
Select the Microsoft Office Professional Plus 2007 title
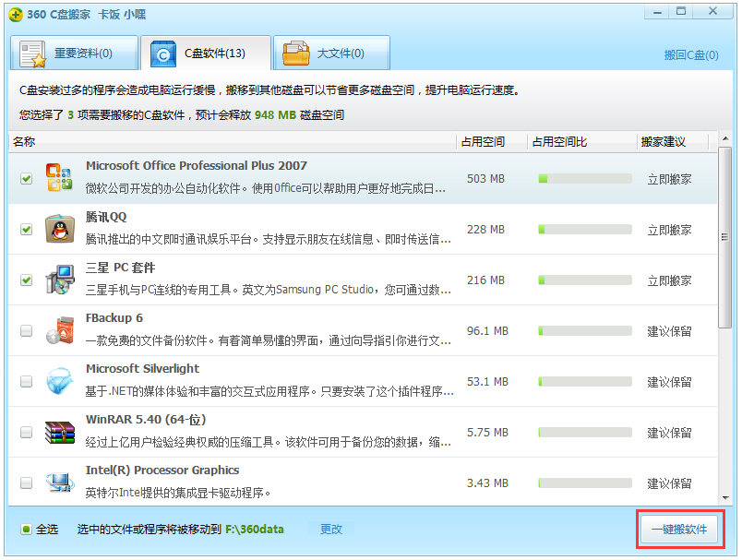(197, 165)
